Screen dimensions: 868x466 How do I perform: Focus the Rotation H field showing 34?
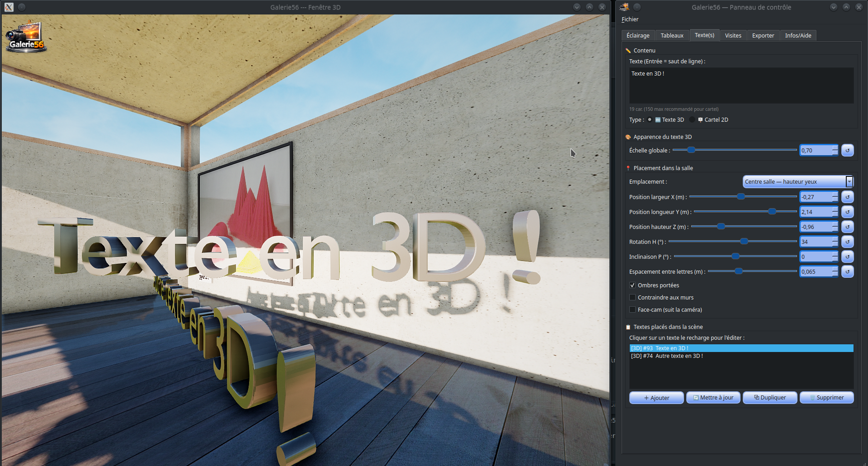pyautogui.click(x=816, y=242)
